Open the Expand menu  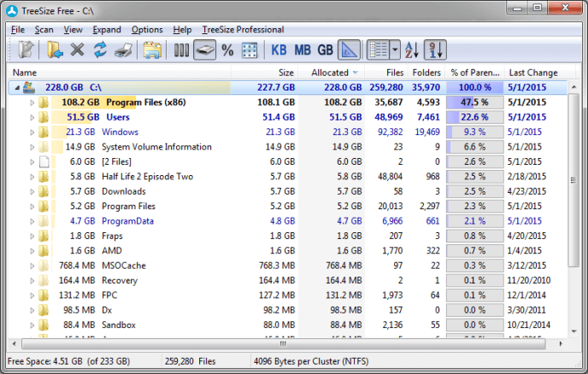[107, 30]
